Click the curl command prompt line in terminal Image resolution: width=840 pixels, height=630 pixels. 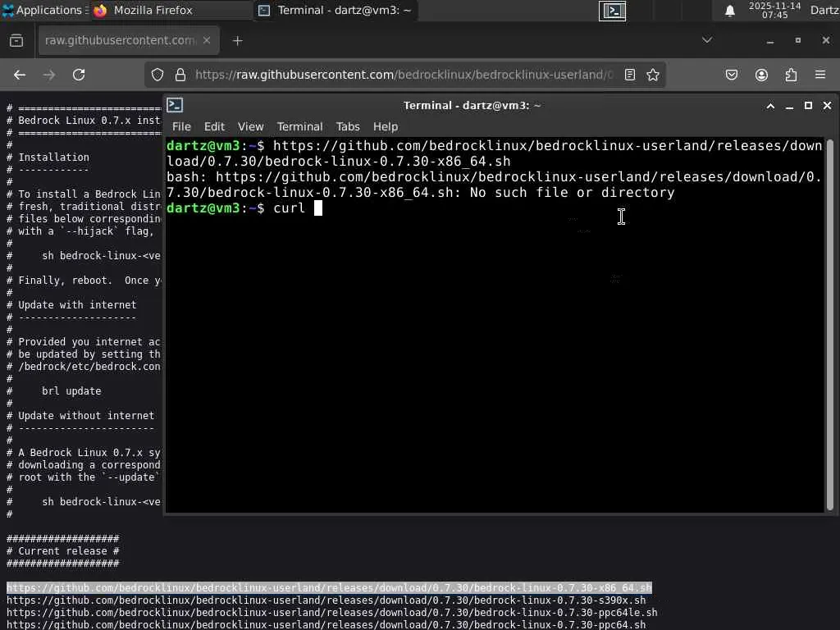point(244,208)
